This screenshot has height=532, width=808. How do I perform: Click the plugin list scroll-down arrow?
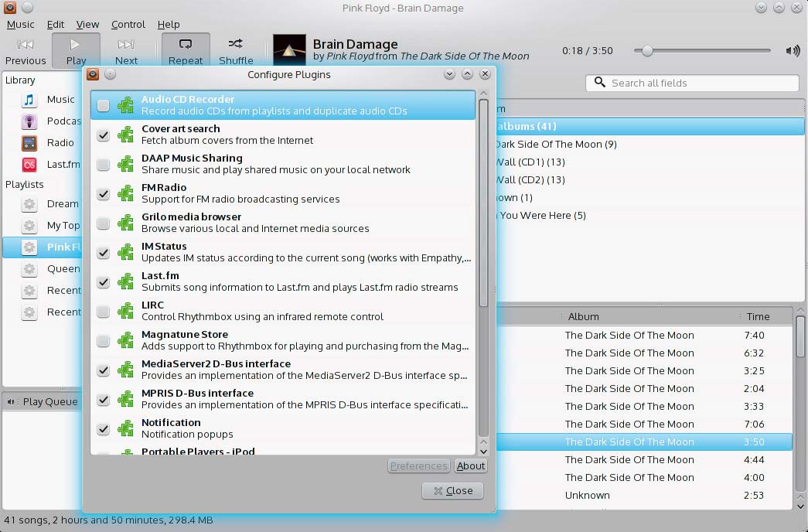click(483, 452)
